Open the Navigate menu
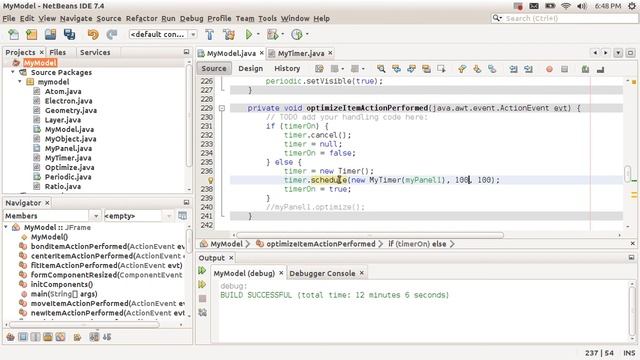This screenshot has width=640, height=360. click(x=76, y=18)
